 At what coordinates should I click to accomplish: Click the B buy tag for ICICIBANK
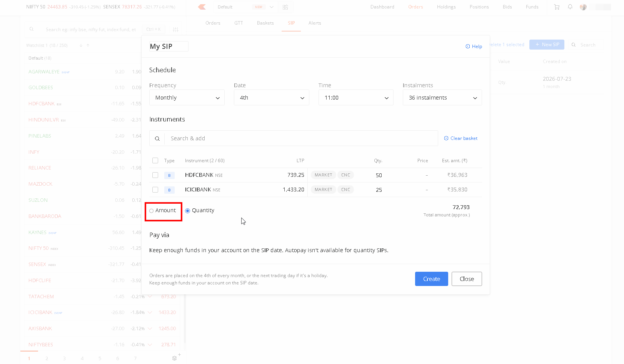click(x=169, y=190)
